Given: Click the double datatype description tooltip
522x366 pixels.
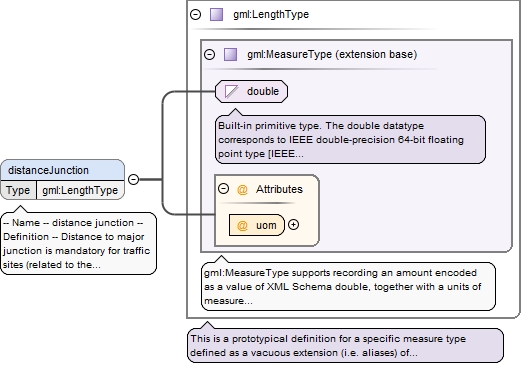Looking at the screenshot, I should [x=350, y=139].
